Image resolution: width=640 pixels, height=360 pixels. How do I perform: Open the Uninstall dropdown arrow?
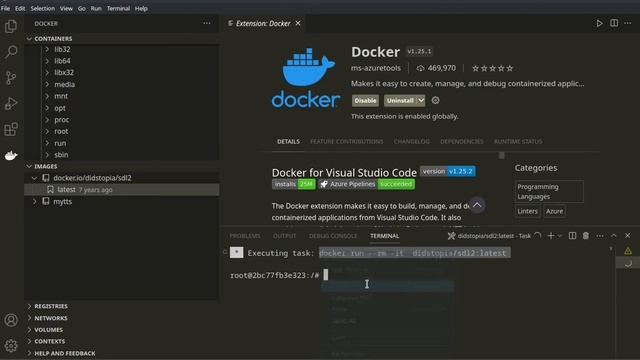[421, 100]
